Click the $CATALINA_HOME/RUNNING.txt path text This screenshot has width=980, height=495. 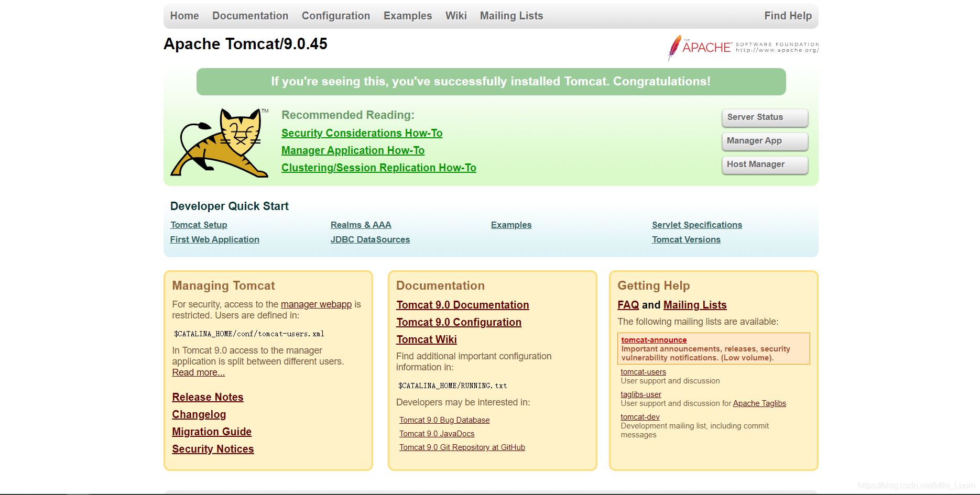tap(452, 386)
